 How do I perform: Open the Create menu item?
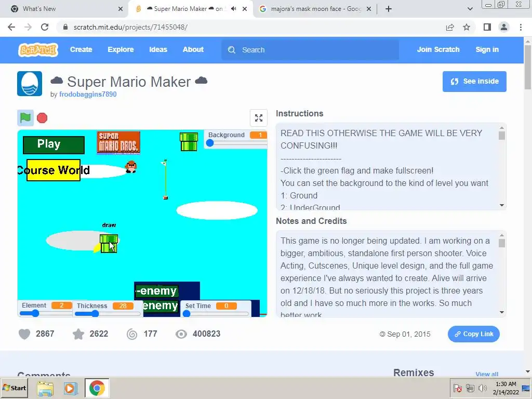pyautogui.click(x=81, y=49)
